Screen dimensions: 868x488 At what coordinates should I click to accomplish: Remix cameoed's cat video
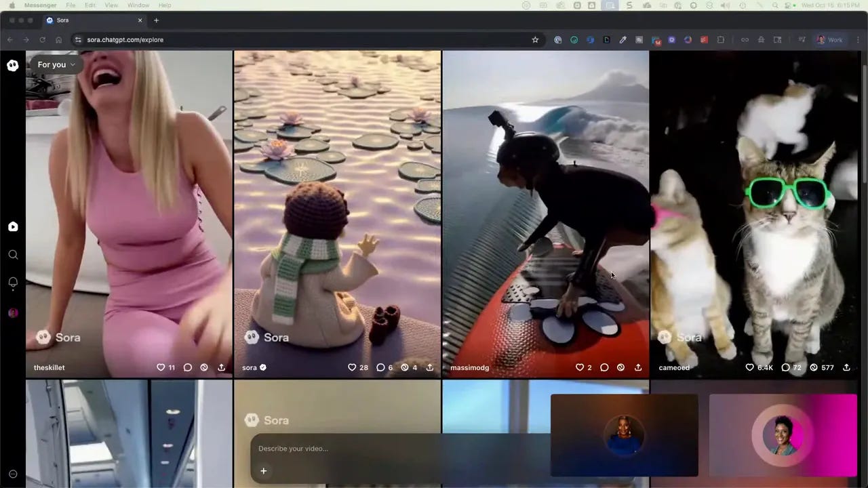pyautogui.click(x=813, y=367)
